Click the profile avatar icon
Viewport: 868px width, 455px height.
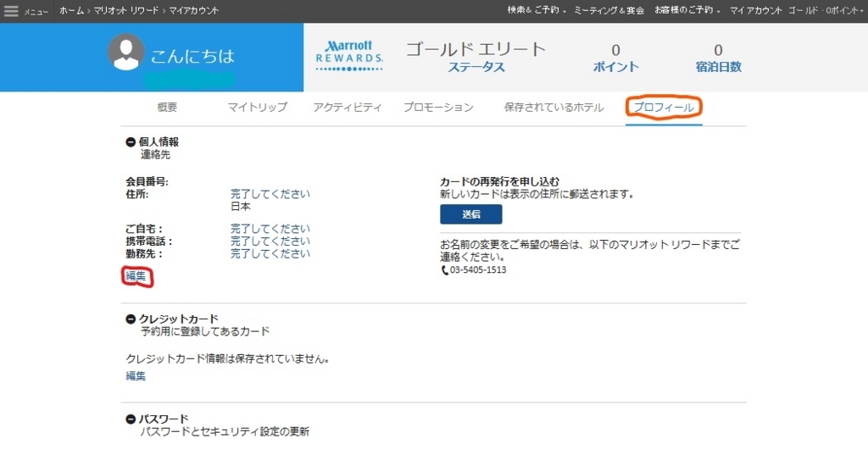click(x=126, y=52)
